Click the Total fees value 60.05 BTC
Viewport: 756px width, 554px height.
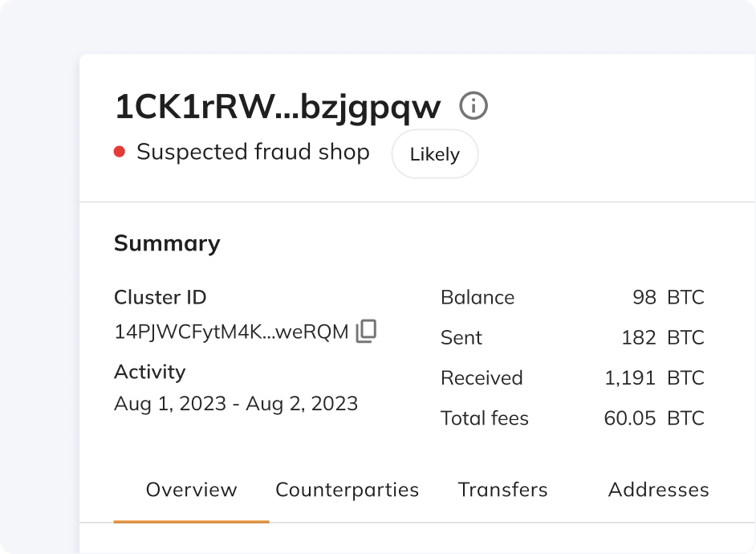pos(653,418)
